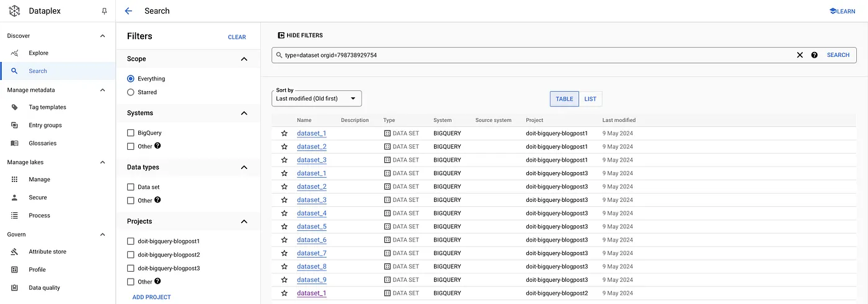
Task: Star dataset_1 in project doit-bigquery-blogpost1
Action: coord(284,133)
